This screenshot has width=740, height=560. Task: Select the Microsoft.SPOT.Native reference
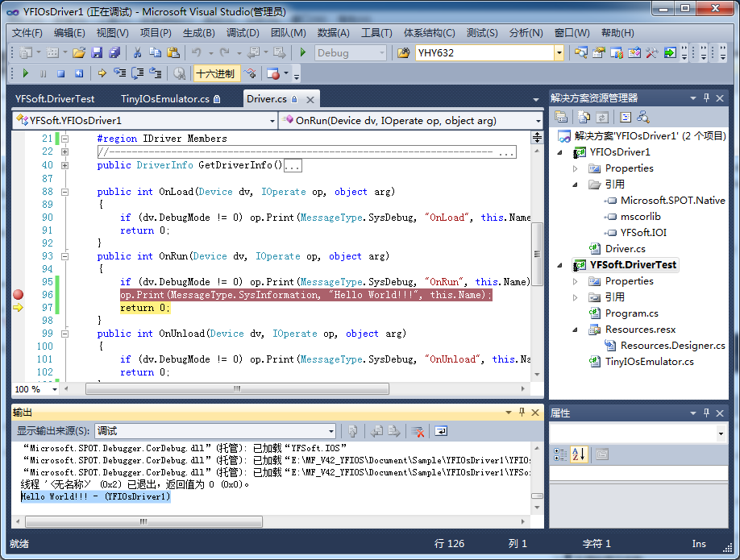pyautogui.click(x=672, y=201)
